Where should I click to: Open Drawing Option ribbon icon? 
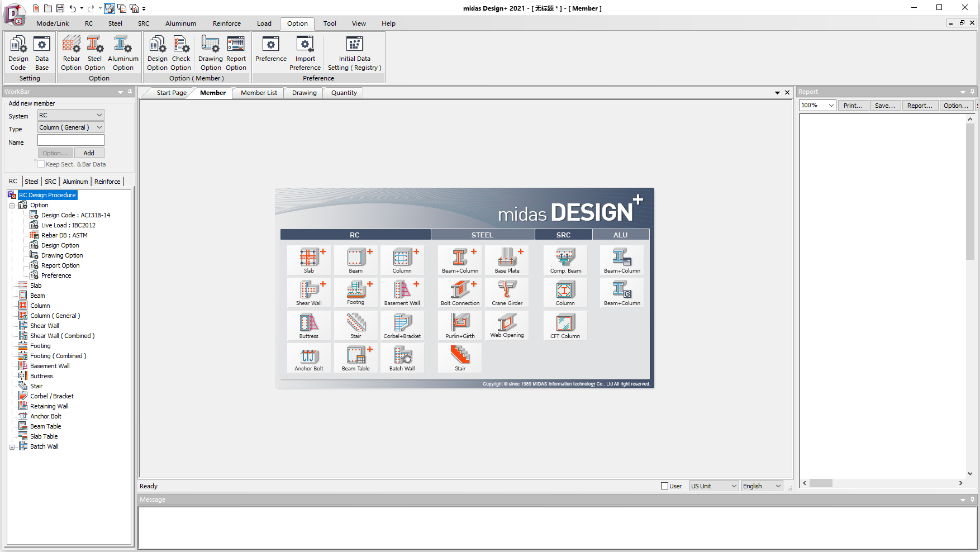coord(211,53)
